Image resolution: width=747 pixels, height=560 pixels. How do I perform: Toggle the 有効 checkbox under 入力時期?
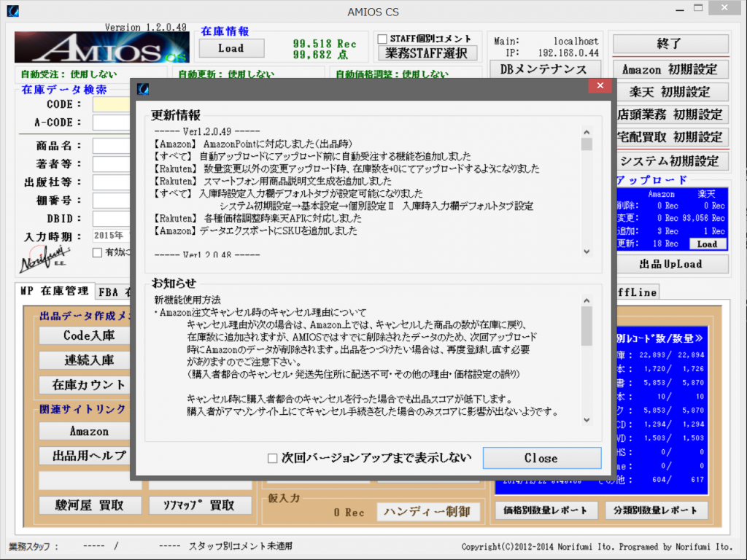click(97, 252)
